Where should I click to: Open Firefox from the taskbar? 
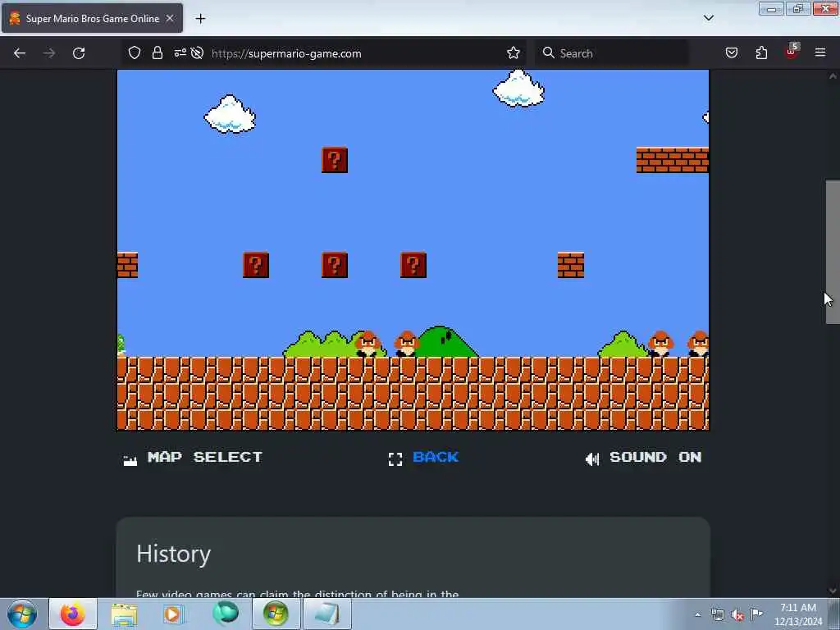click(x=73, y=614)
